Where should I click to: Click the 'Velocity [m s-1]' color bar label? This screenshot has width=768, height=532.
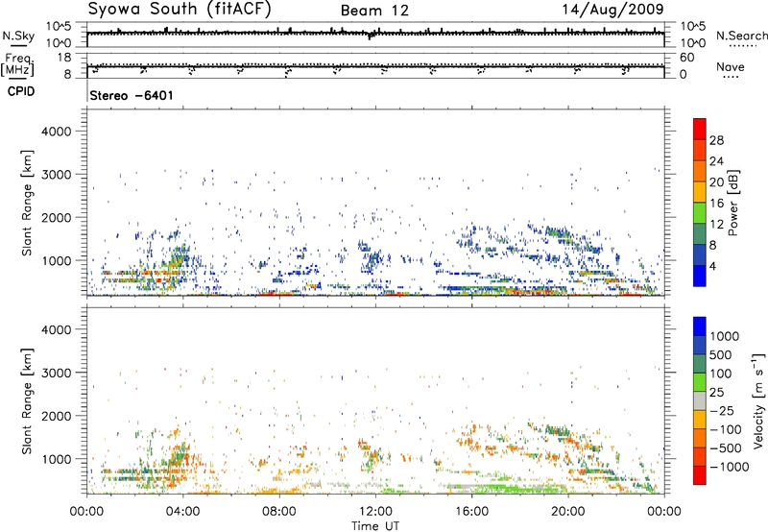pos(758,400)
